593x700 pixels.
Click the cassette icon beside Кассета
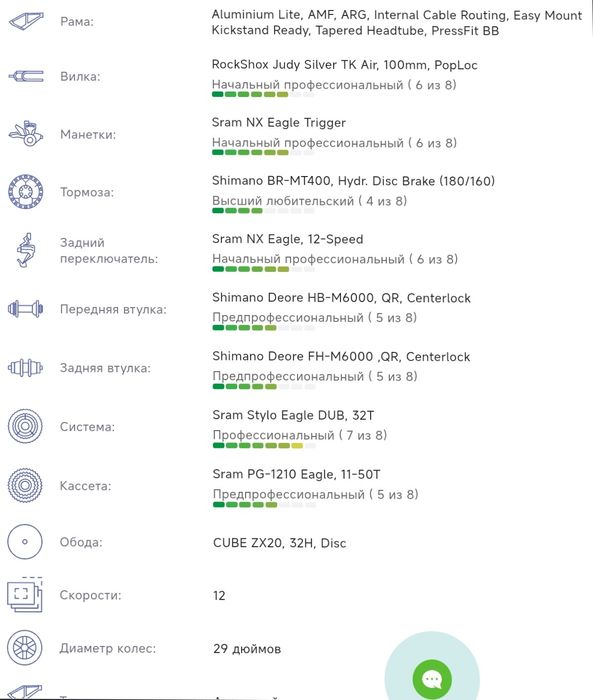point(25,485)
